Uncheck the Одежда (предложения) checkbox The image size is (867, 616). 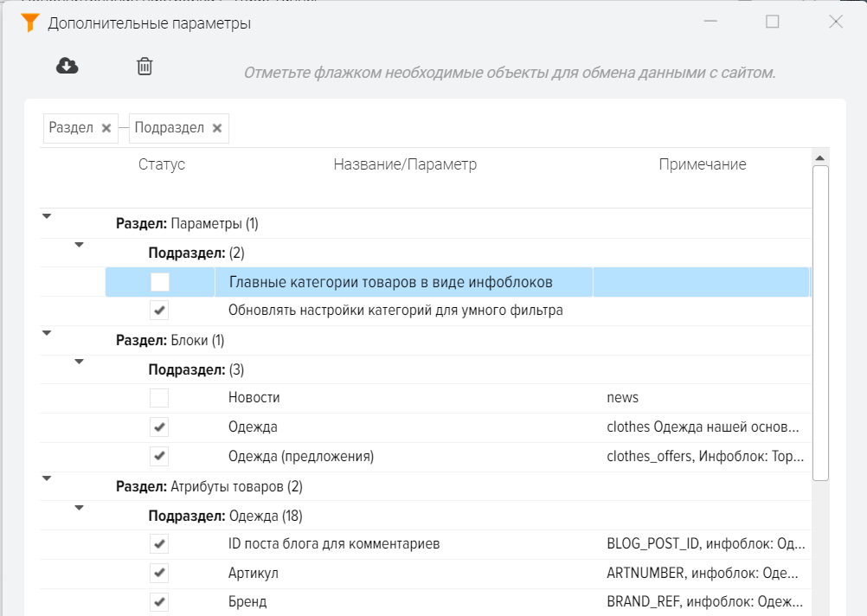(x=159, y=456)
